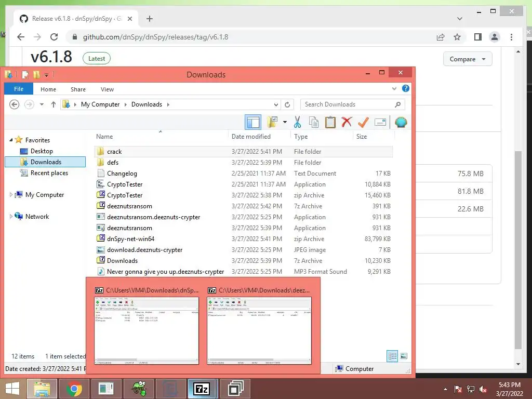Click the Cut scissors icon in Explorer toolbar
This screenshot has height=399, width=532.
tap(298, 122)
